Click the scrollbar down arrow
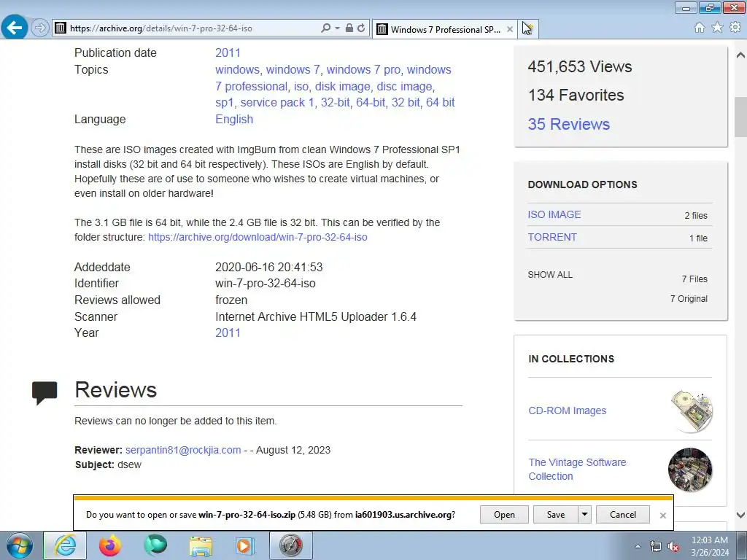This screenshot has height=560, width=747. pyautogui.click(x=740, y=515)
